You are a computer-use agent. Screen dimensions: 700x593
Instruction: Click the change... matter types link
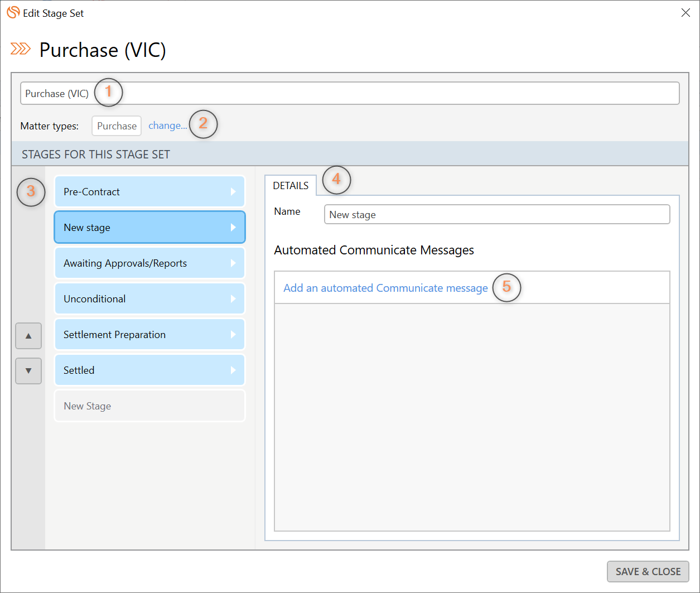tap(167, 126)
